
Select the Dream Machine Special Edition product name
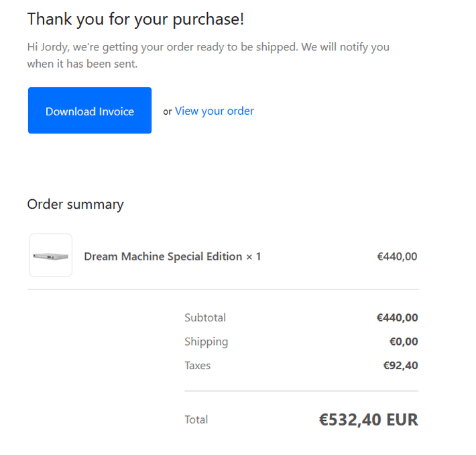163,257
